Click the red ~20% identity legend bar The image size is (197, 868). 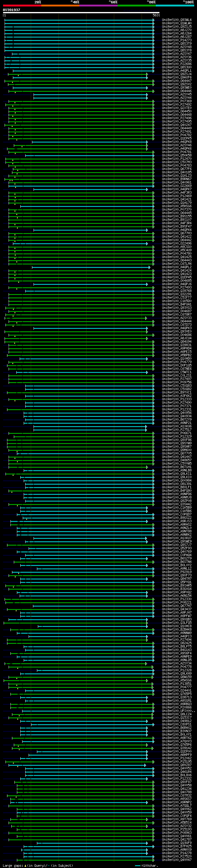pos(22,6)
